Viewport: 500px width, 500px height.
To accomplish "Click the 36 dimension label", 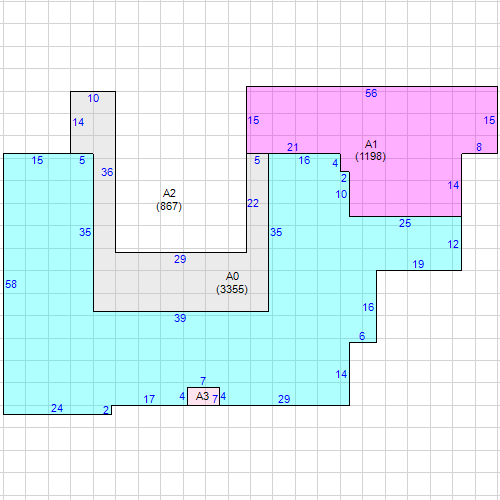I will coord(107,172).
